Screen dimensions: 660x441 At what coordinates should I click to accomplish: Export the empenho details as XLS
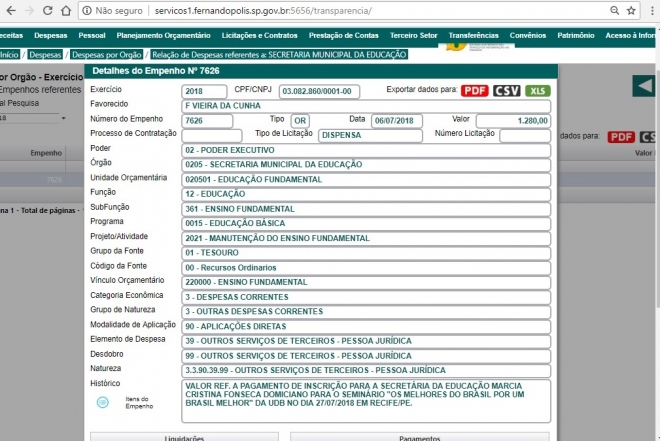coord(538,91)
